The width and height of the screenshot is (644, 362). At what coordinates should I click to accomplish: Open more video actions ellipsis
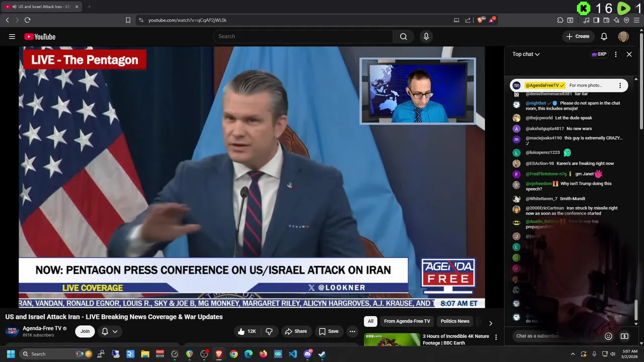(x=352, y=331)
